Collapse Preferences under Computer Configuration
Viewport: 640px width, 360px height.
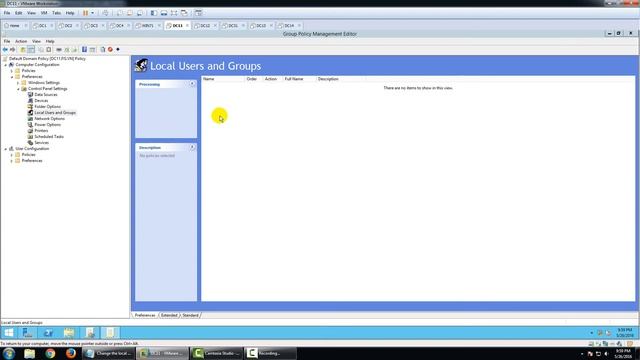coord(12,77)
